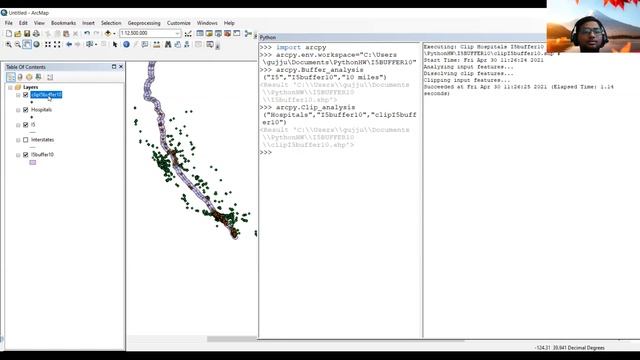Image resolution: width=640 pixels, height=360 pixels.
Task: Collapse the I5 layer legend
Action: [x=18, y=125]
